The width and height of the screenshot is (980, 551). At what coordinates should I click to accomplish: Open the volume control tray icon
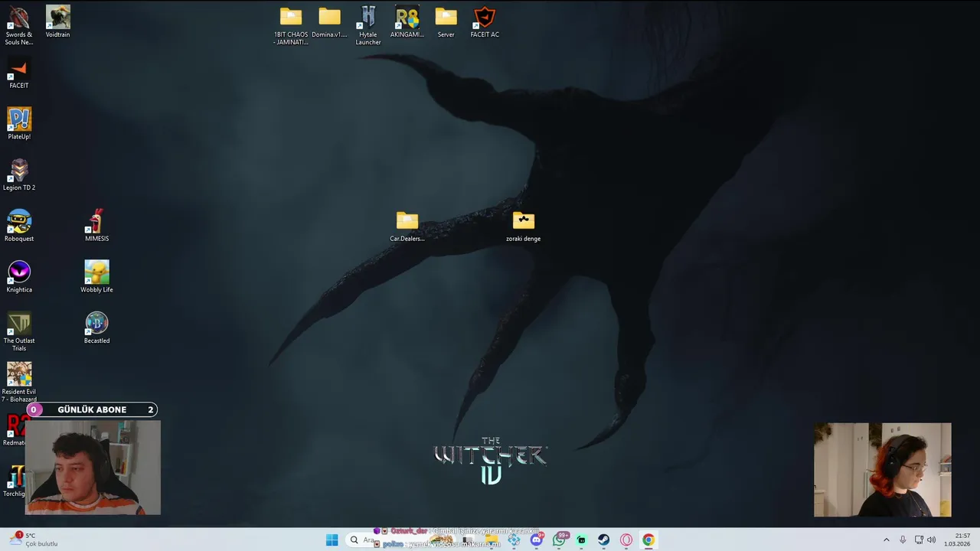click(932, 540)
